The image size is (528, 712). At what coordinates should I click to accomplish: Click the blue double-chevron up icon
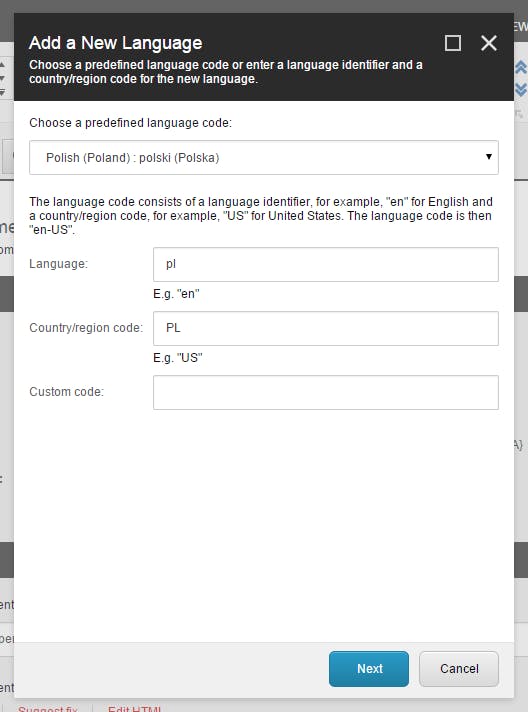coord(521,68)
